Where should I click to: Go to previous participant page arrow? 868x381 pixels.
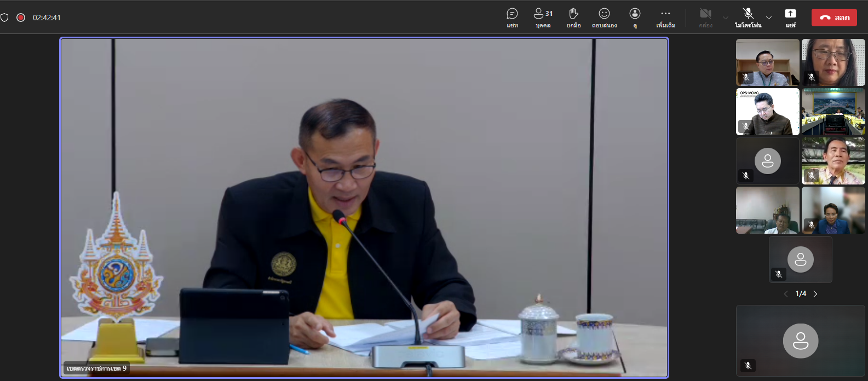point(786,294)
